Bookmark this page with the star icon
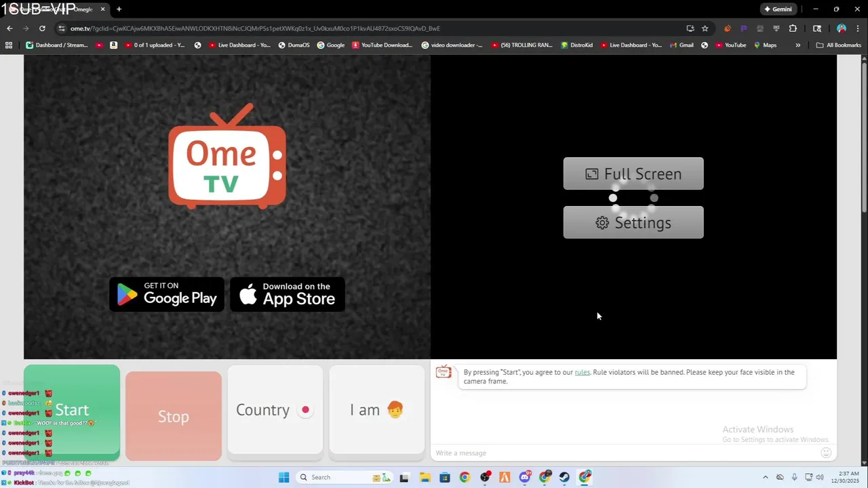 pyautogui.click(x=705, y=28)
